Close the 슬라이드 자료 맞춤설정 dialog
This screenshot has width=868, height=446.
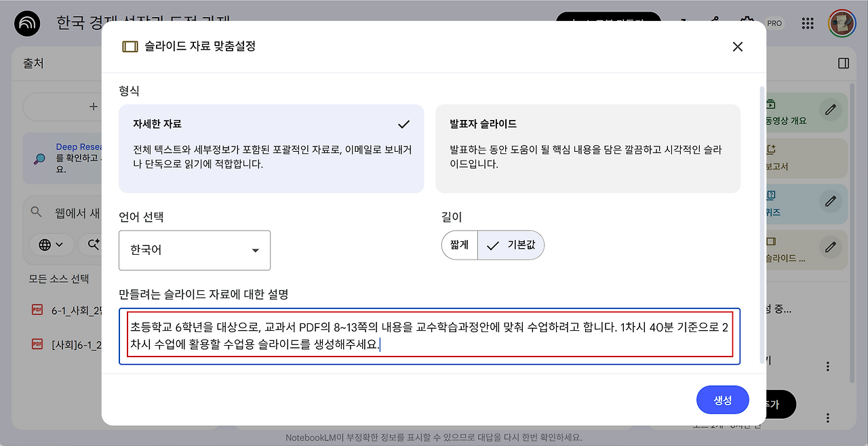[x=738, y=47]
